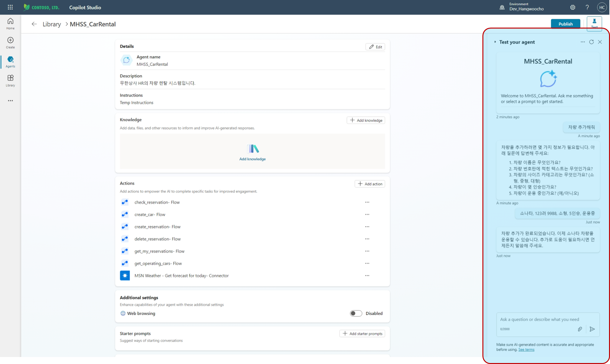Click the Add knowledge button

click(x=366, y=120)
